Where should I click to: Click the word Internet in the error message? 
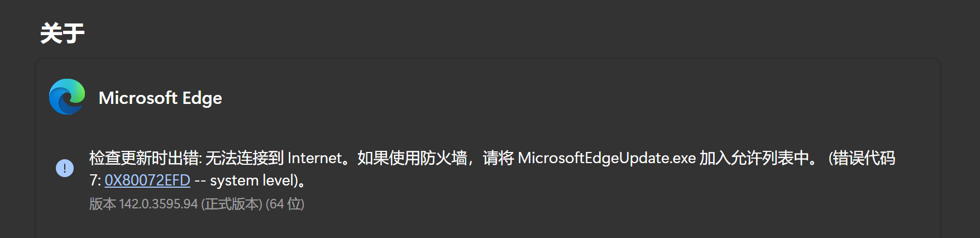coord(314,158)
